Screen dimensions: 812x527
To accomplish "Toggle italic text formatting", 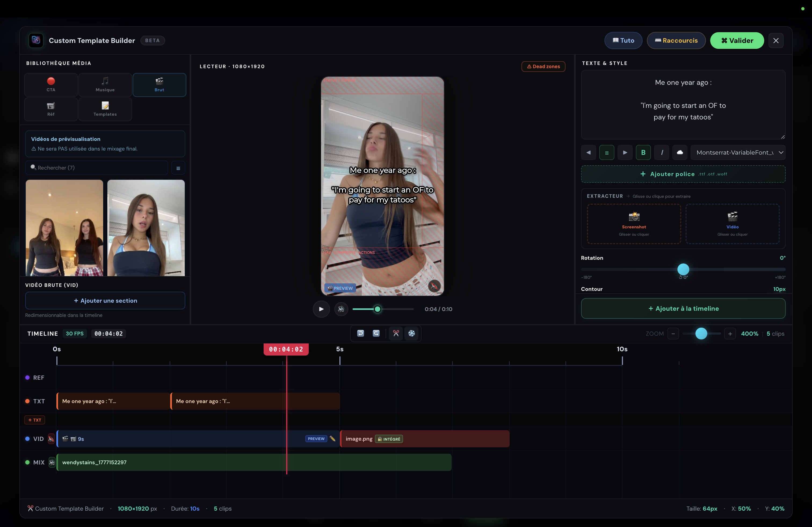I will coord(662,153).
